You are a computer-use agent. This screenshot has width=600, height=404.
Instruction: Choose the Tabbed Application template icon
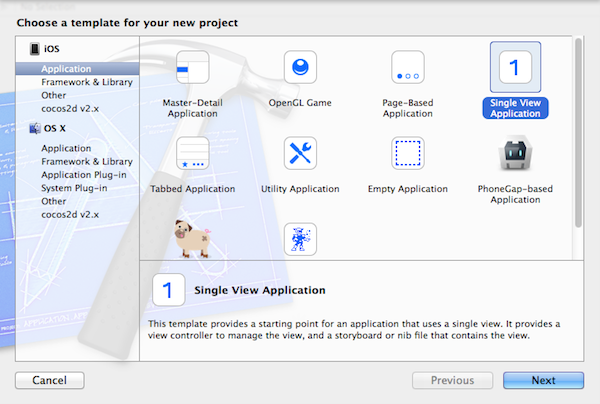click(192, 153)
